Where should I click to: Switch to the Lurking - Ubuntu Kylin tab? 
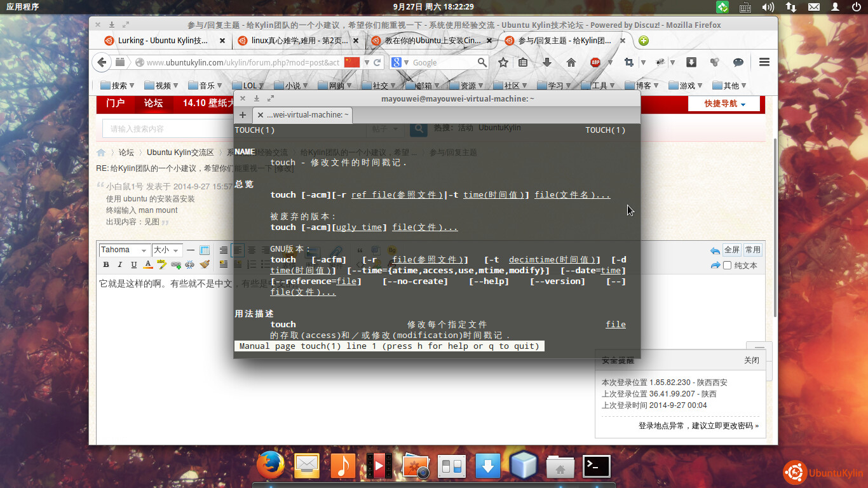[x=163, y=41]
